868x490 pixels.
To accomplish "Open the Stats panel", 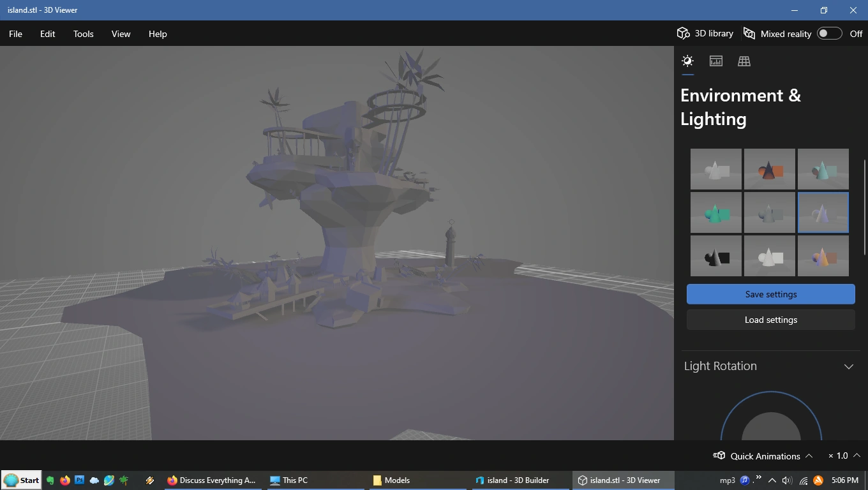I will (715, 61).
